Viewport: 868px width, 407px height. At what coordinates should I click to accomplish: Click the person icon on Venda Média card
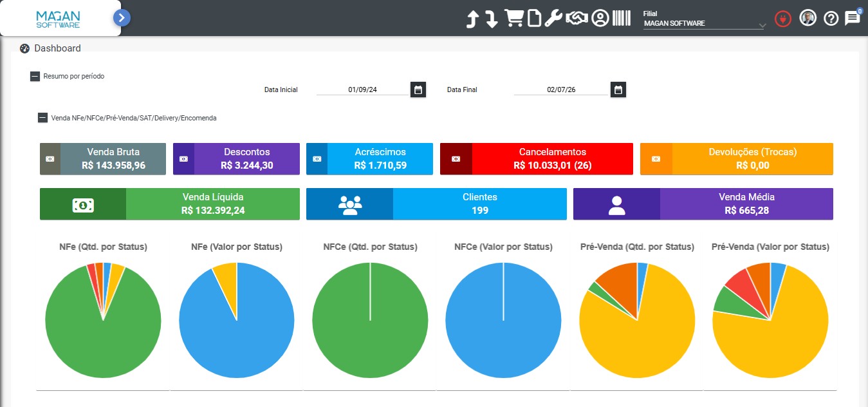(x=616, y=205)
